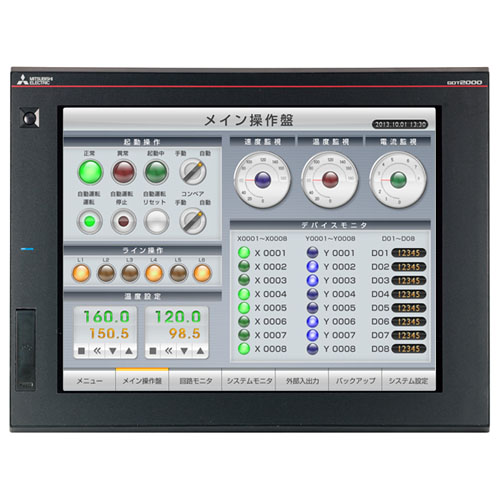Click stop square in 160.0 temperature panel
The height and width of the screenshot is (500, 500).
(81, 351)
